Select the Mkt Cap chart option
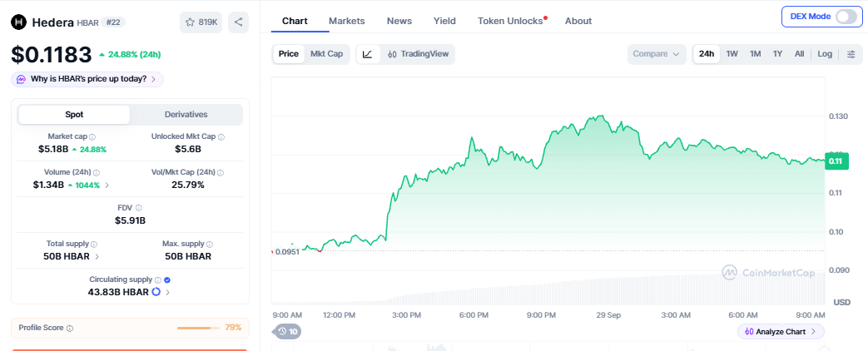 [326, 54]
